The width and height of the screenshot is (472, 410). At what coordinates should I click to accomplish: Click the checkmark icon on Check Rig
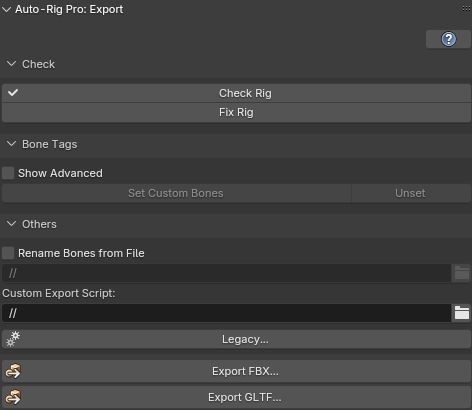[x=13, y=93]
